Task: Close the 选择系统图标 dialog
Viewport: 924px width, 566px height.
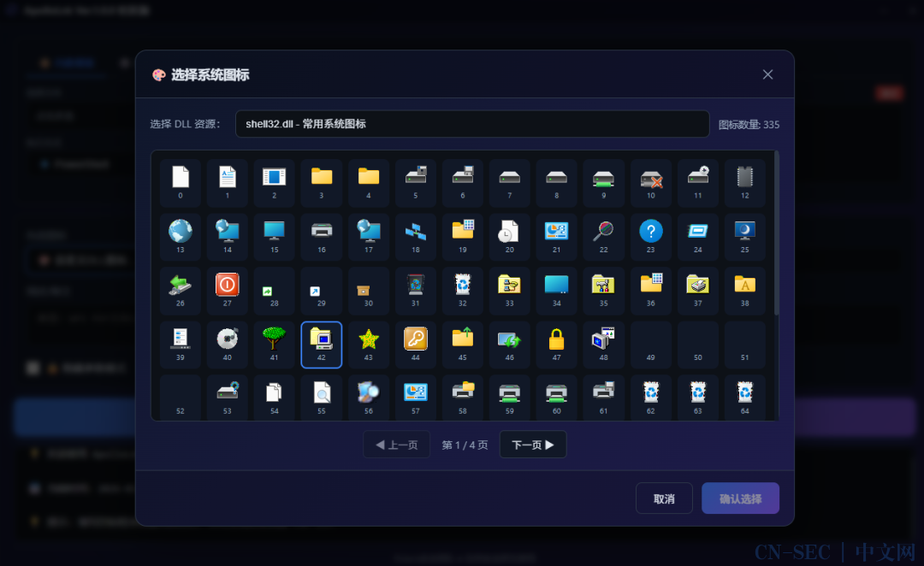Action: (x=767, y=74)
